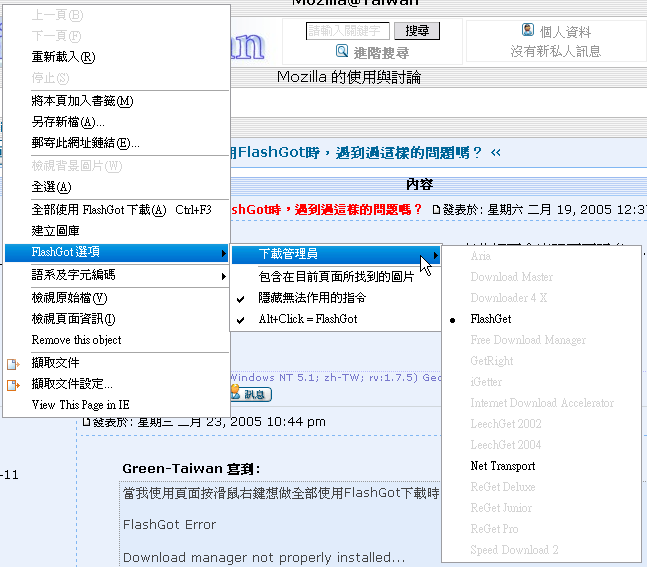Click Internet Download Accelerator entry
The image size is (647, 567).
click(541, 403)
